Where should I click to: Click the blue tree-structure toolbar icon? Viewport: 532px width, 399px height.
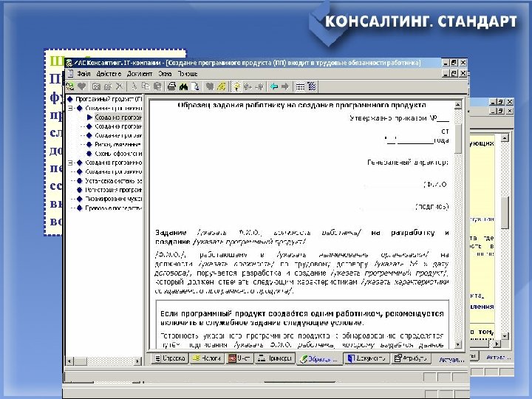pyautogui.click(x=312, y=86)
